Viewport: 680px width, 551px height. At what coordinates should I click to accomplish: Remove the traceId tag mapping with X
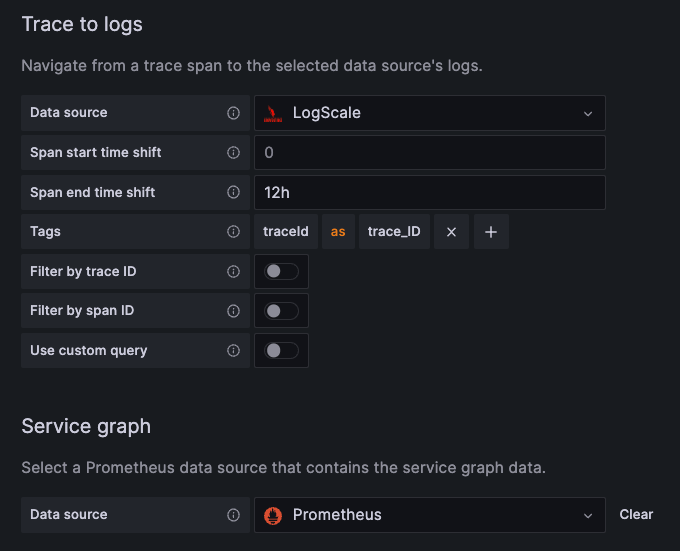point(451,232)
